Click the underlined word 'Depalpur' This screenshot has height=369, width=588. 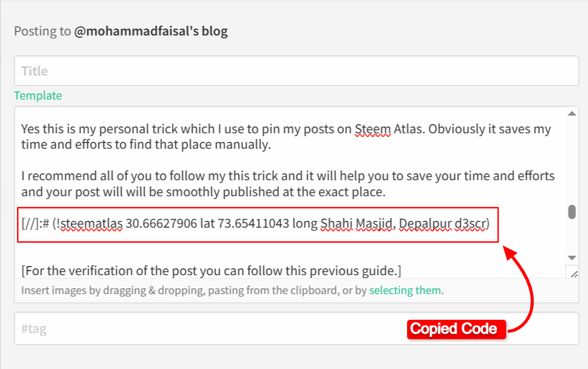pyautogui.click(x=425, y=224)
